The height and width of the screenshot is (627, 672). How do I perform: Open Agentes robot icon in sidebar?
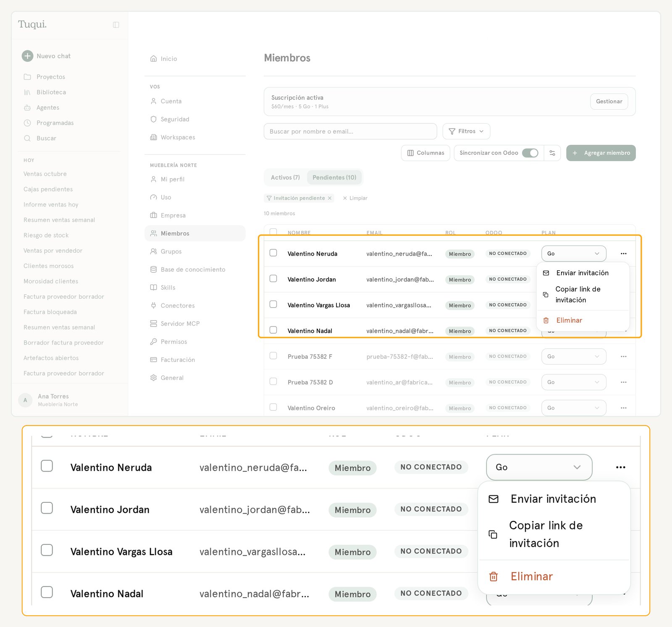click(x=27, y=108)
